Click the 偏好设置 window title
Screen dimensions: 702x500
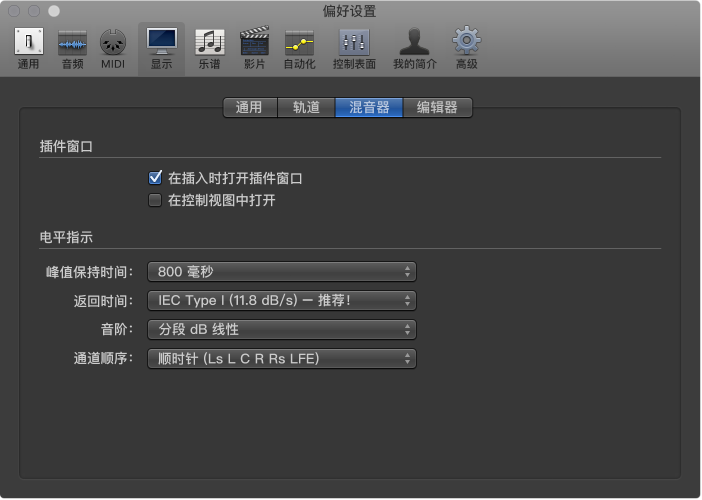[x=350, y=11]
